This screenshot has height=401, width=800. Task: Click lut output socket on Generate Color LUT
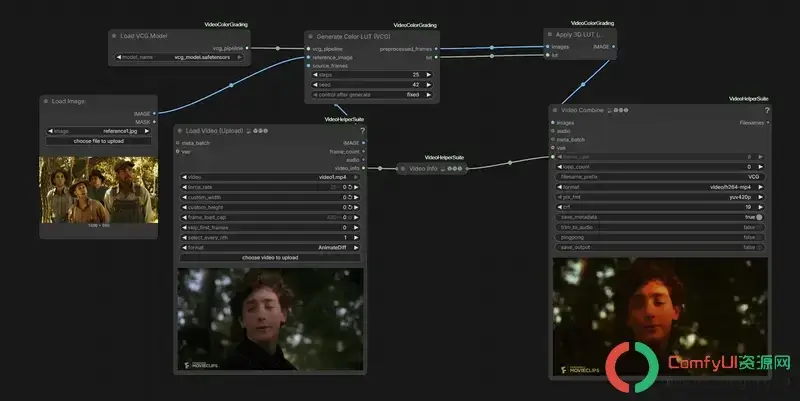click(x=436, y=58)
